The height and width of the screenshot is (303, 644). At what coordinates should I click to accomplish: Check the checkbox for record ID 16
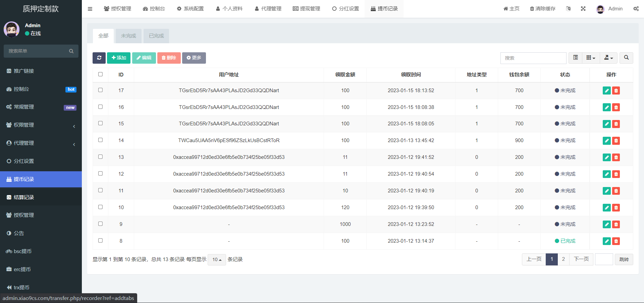[x=100, y=107]
